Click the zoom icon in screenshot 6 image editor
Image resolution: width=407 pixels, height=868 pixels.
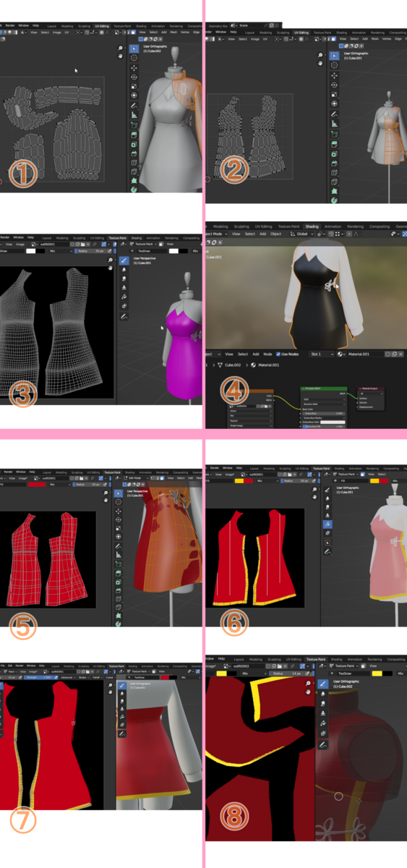(x=314, y=490)
